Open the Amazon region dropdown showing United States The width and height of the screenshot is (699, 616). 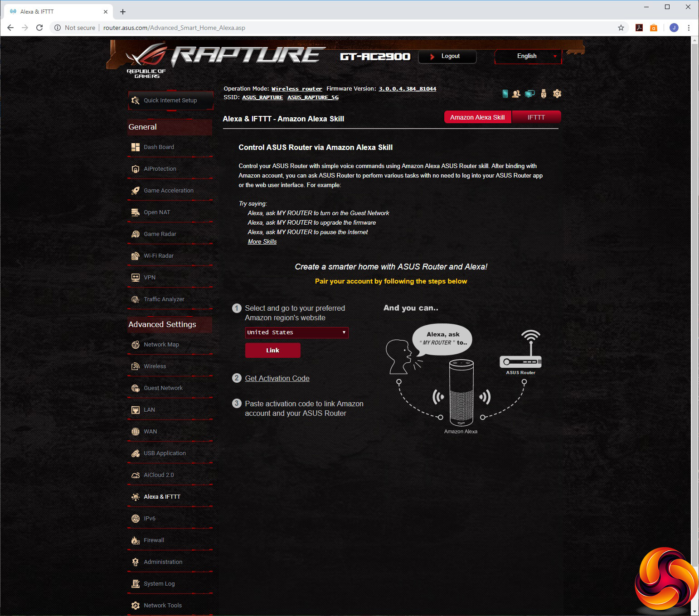(x=296, y=332)
